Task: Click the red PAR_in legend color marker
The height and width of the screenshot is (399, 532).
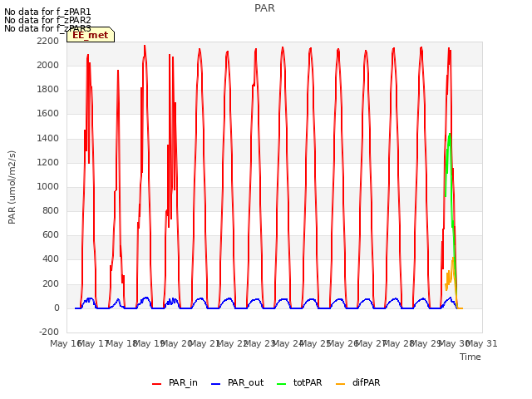Action: click(x=157, y=384)
